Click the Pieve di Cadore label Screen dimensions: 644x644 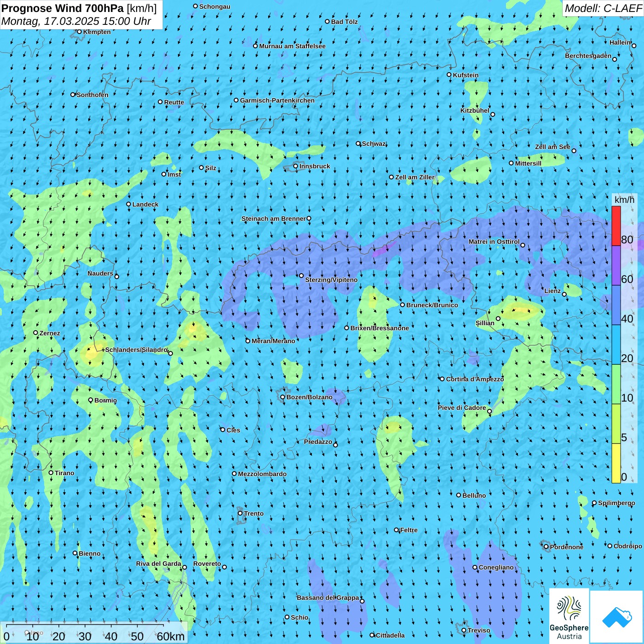(462, 408)
